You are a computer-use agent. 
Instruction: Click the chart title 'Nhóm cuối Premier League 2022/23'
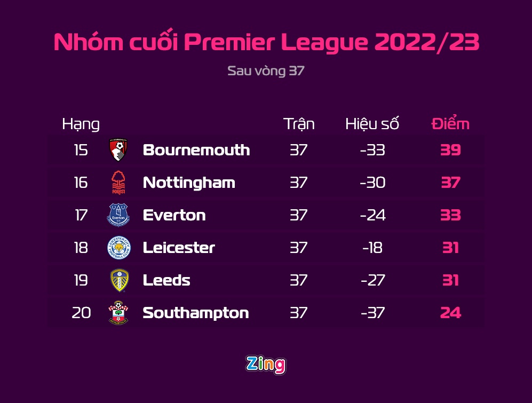click(266, 43)
